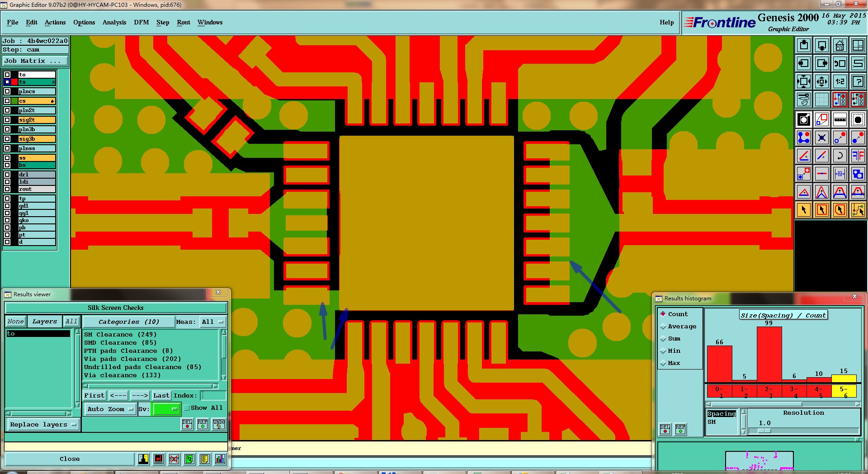Toggle visibility checkbox for layer 'rout'
868x474 pixels.
coord(7,189)
